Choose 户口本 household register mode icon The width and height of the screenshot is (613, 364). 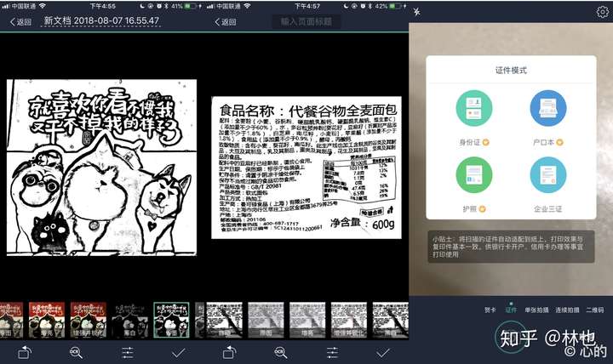click(x=548, y=108)
